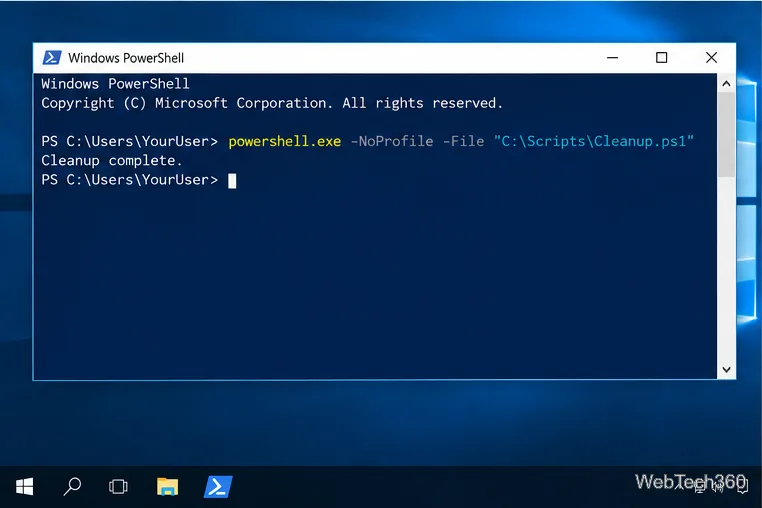
Task: Maximize the Windows PowerShell window
Action: click(661, 58)
